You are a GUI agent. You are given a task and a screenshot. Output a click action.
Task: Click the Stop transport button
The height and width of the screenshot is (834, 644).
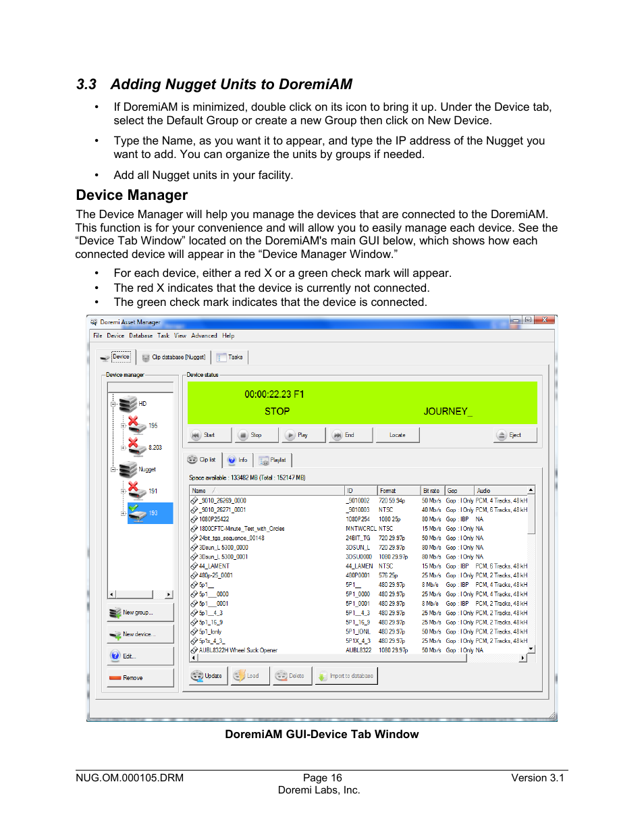coord(256,435)
